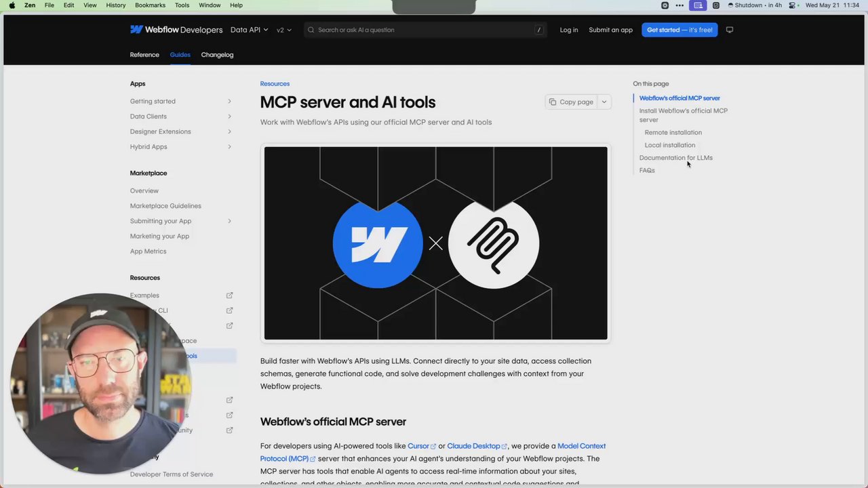This screenshot has width=868, height=488.
Task: Jump to Remote installation section
Action: coord(673,133)
